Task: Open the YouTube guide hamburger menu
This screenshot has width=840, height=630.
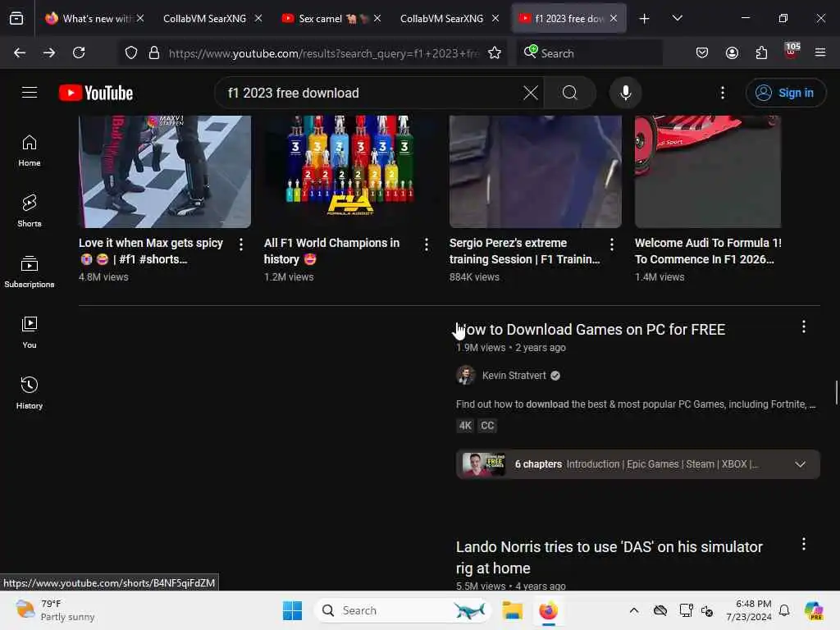Action: [30, 93]
